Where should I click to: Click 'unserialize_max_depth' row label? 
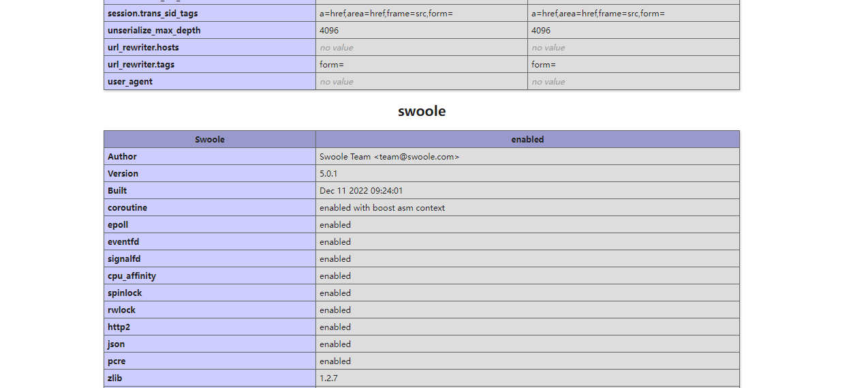tap(154, 30)
